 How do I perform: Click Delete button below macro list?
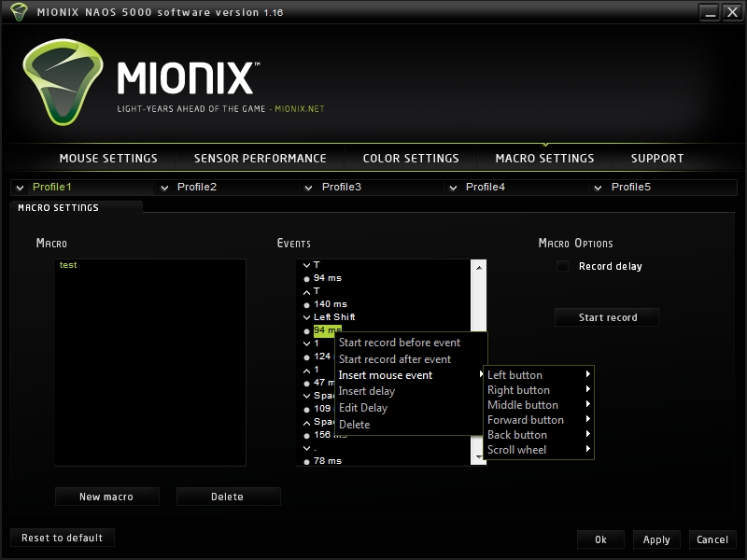point(228,497)
